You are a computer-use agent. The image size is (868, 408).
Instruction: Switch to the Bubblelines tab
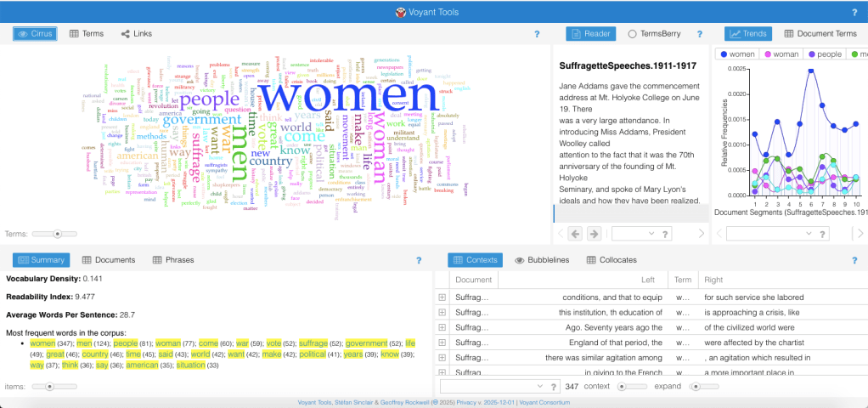[x=541, y=260]
